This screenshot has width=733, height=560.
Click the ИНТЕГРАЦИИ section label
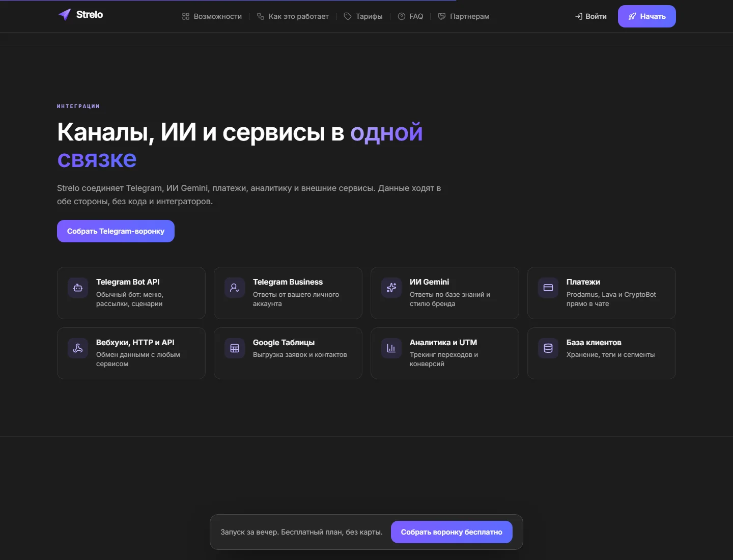point(78,106)
